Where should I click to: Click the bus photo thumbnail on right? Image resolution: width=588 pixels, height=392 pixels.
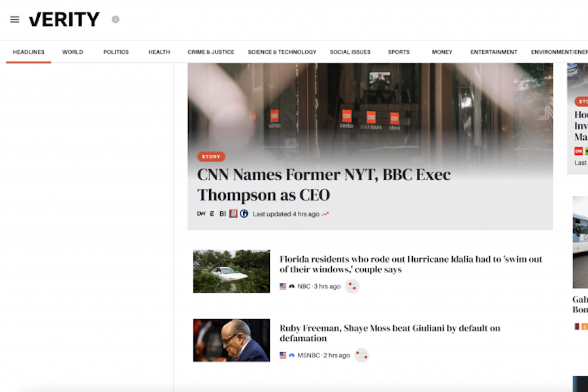[x=581, y=242]
